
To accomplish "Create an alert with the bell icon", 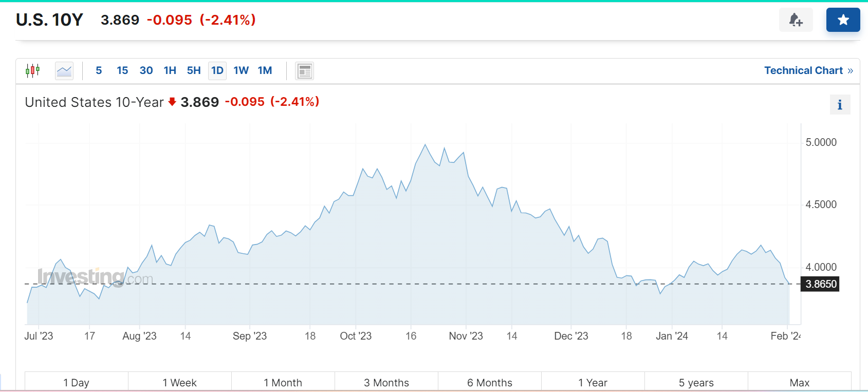I will pos(796,20).
